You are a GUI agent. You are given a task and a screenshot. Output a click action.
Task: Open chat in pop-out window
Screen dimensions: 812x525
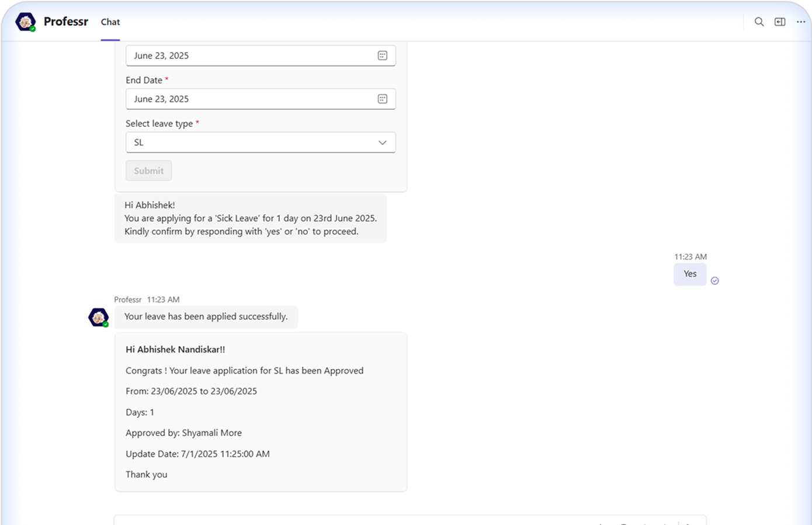click(x=780, y=22)
